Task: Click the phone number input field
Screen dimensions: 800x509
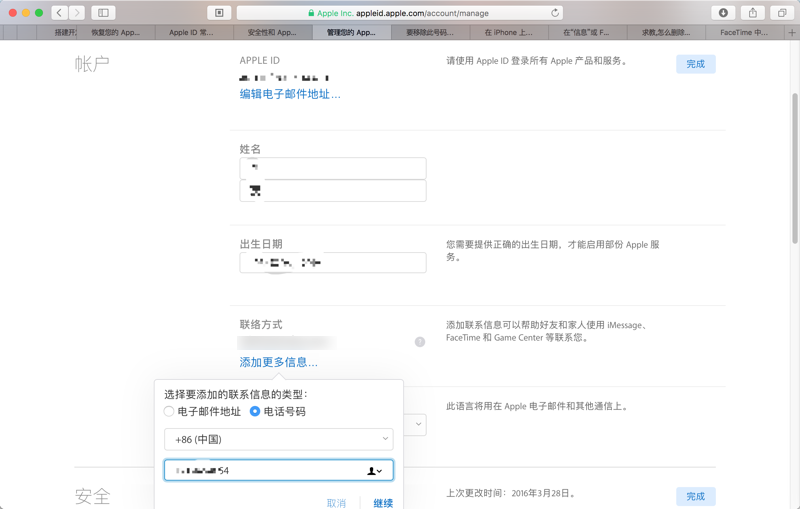Action: pos(279,471)
